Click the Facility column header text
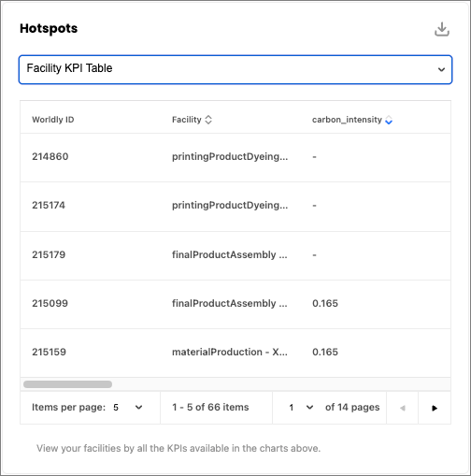Screen dimensions: 471x476 click(187, 120)
